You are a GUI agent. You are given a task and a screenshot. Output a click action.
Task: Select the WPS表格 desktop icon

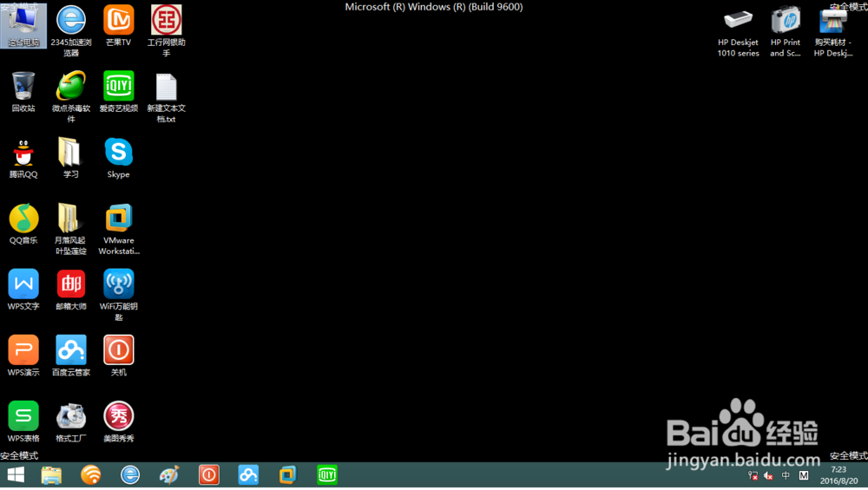point(23,421)
